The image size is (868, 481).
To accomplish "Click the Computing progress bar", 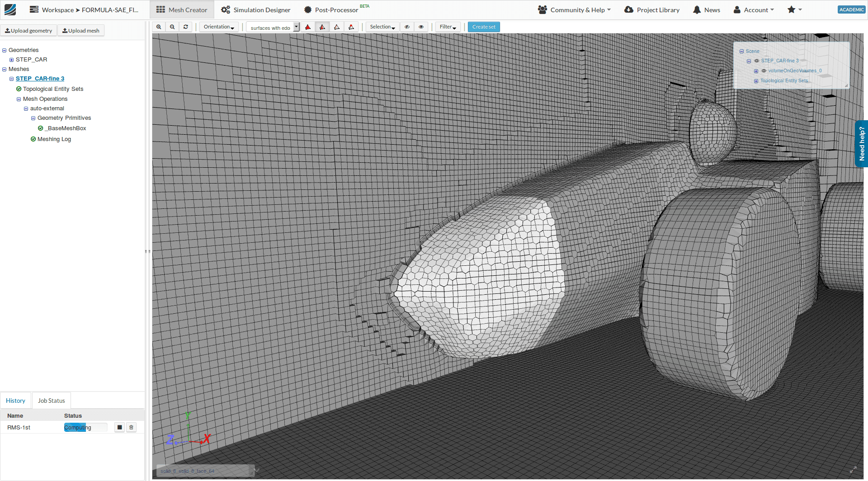I will 86,427.
